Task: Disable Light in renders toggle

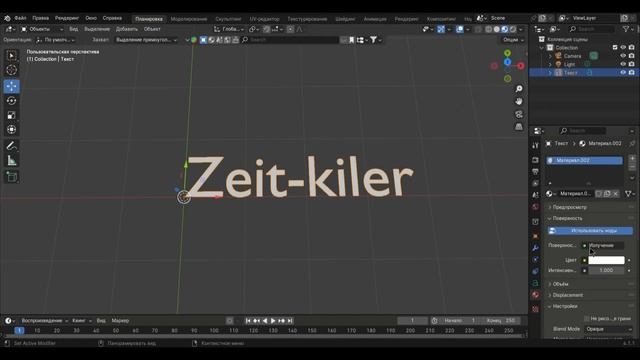Action: 632,64
